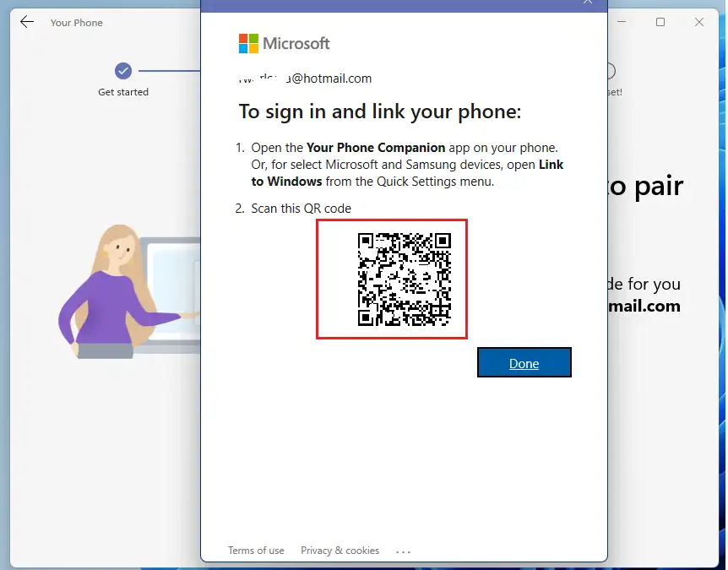Click the 'Scan this QR code' instruction
Viewport: 728px width, 570px height.
(x=301, y=209)
